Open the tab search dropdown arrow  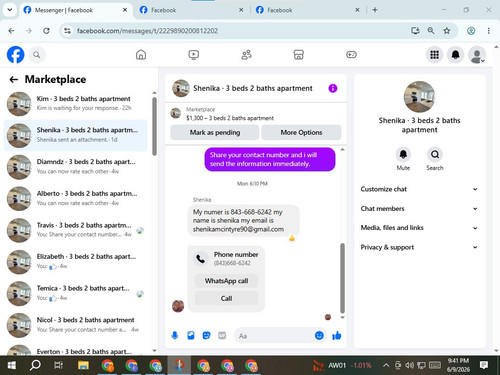(x=10, y=10)
